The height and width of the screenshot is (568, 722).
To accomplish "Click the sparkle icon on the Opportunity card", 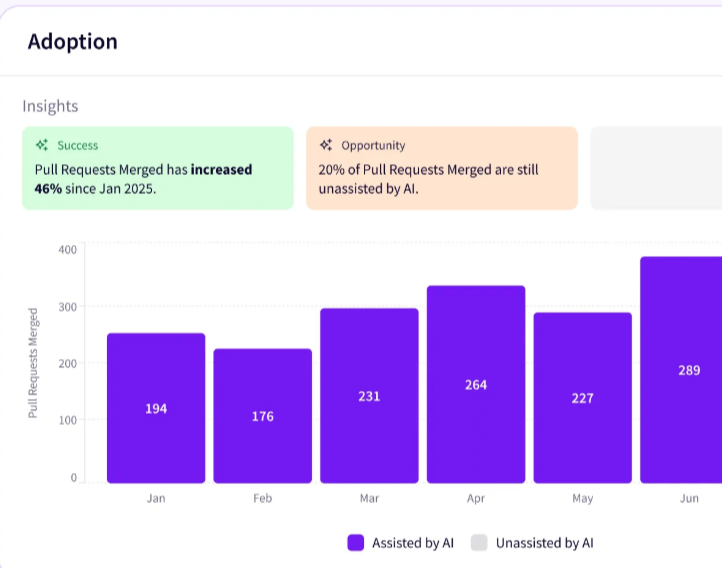I will (326, 145).
